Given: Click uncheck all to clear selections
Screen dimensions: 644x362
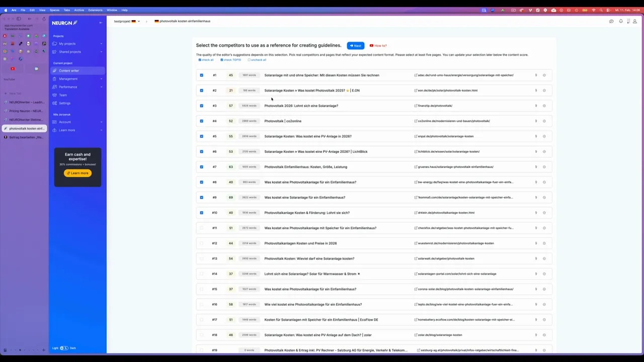Looking at the screenshot, I should pyautogui.click(x=257, y=60).
